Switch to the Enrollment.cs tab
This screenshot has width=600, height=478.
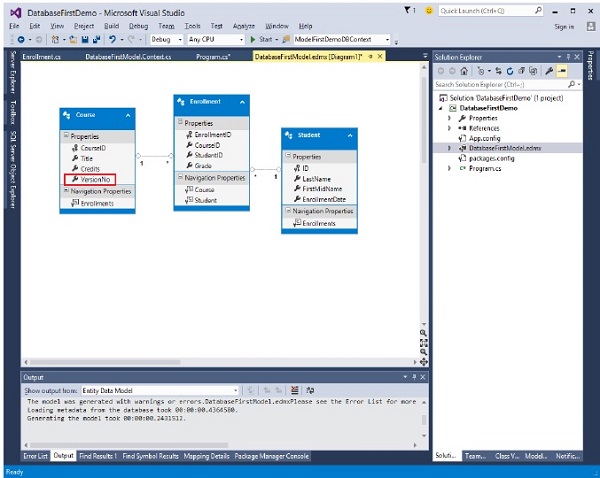(41, 57)
